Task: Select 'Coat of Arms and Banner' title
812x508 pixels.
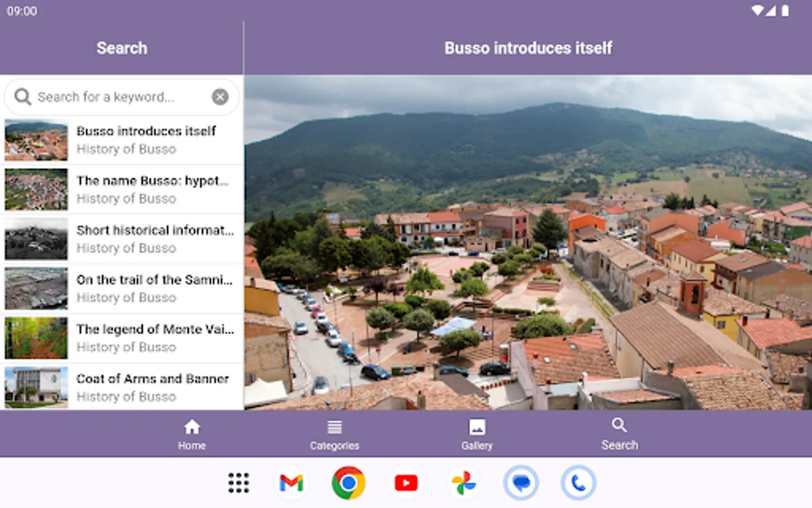Action: pyautogui.click(x=153, y=379)
